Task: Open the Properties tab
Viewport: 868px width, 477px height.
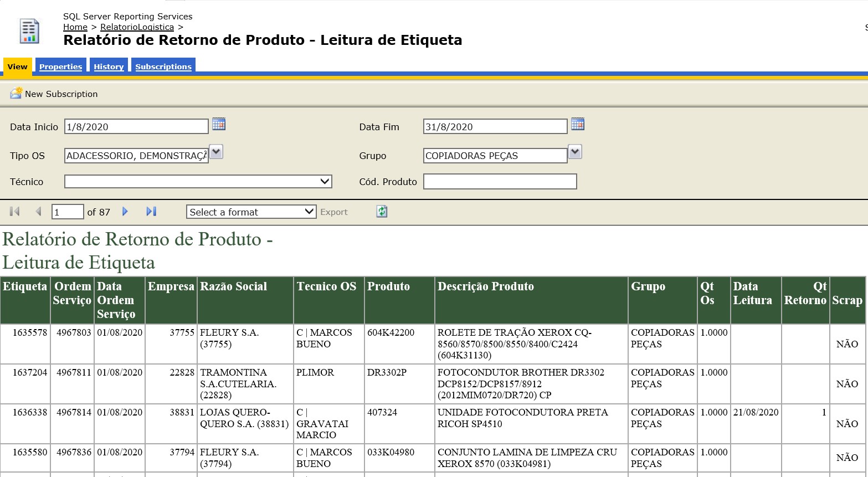Action: point(61,66)
